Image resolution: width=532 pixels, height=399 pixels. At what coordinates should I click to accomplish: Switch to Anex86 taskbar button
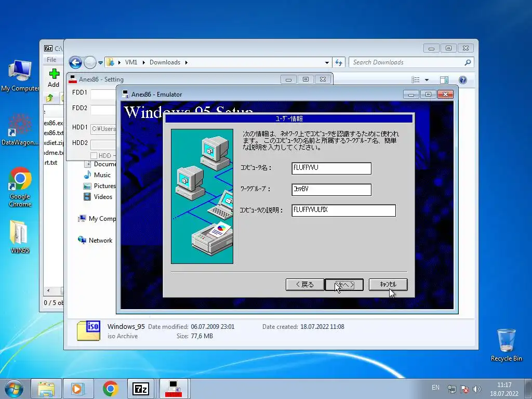(174, 389)
